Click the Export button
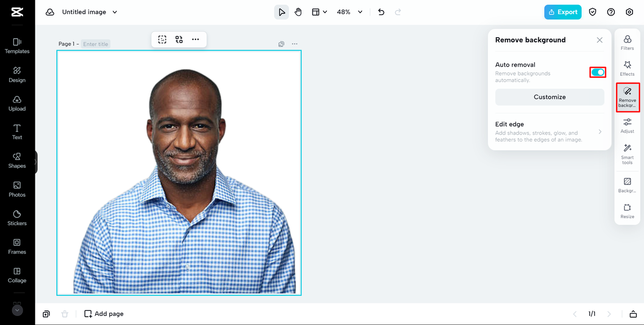 coord(562,12)
